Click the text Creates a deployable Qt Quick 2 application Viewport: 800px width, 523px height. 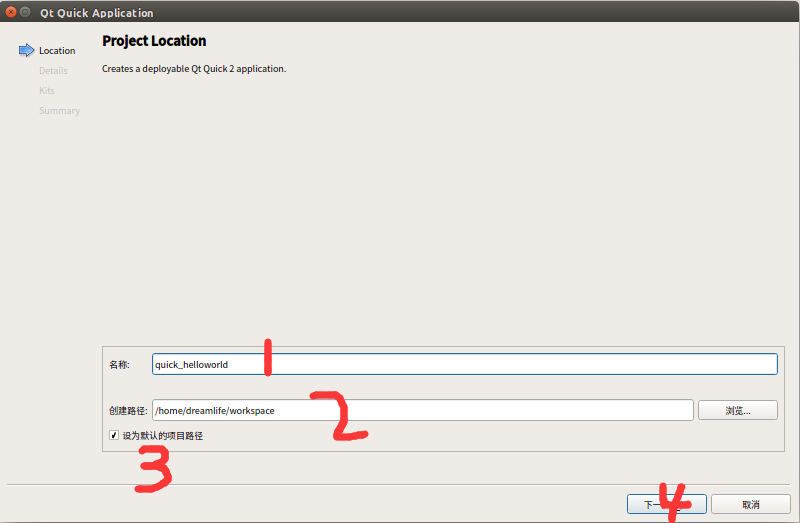click(194, 68)
